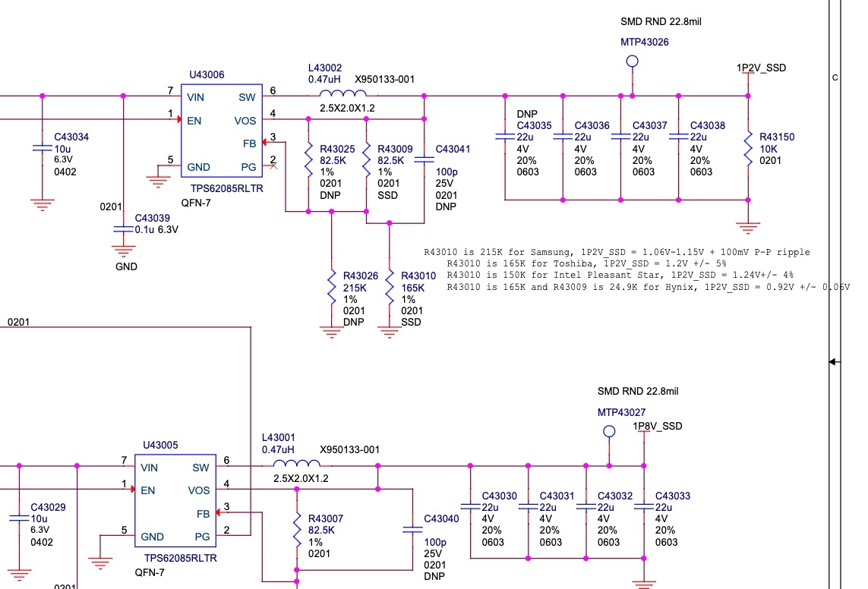
Task: Click the TPS62085RLTR part name under U43005
Action: (x=181, y=559)
